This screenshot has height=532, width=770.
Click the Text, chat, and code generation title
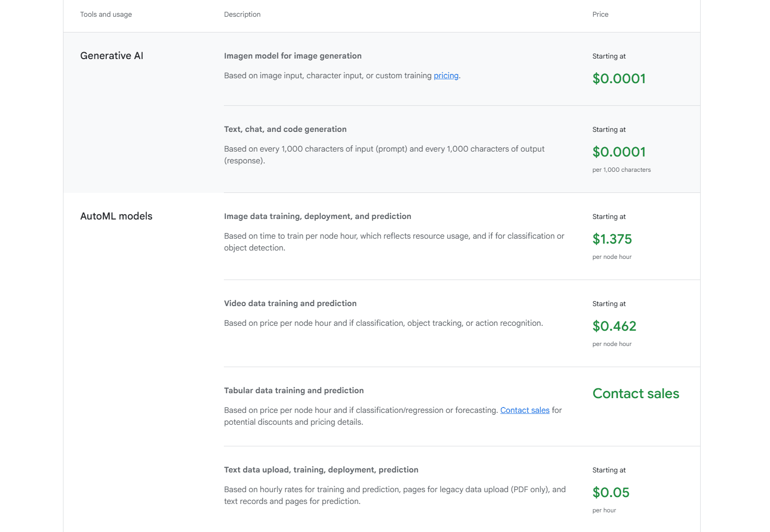[x=285, y=129]
